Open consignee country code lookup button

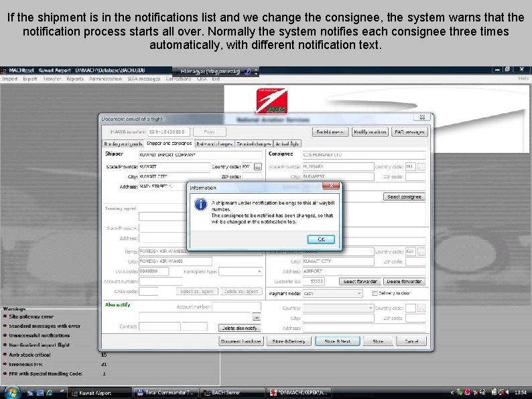click(421, 167)
